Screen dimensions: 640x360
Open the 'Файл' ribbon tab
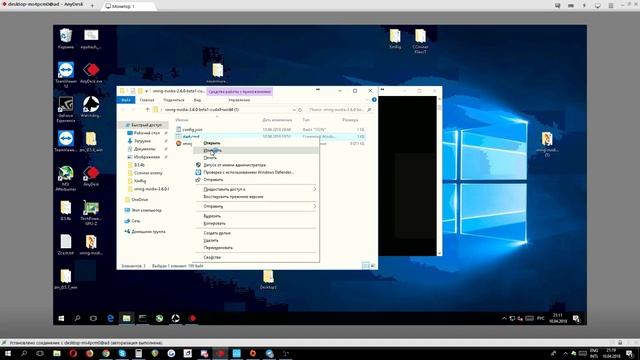point(126,100)
